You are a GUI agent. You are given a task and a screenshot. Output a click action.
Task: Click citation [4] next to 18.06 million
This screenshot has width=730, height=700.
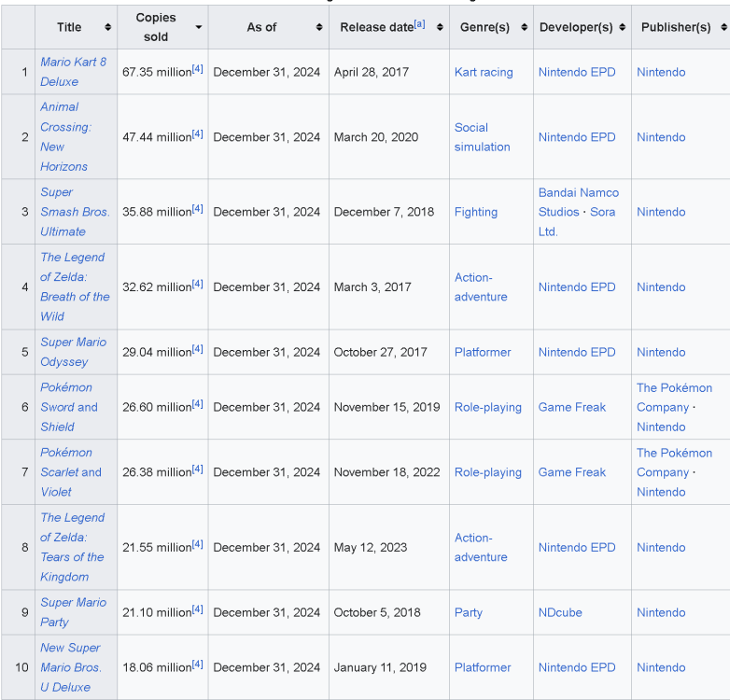coord(198,665)
